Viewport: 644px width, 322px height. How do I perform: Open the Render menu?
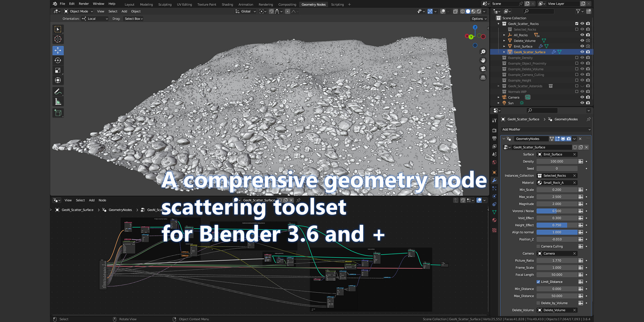tap(84, 4)
